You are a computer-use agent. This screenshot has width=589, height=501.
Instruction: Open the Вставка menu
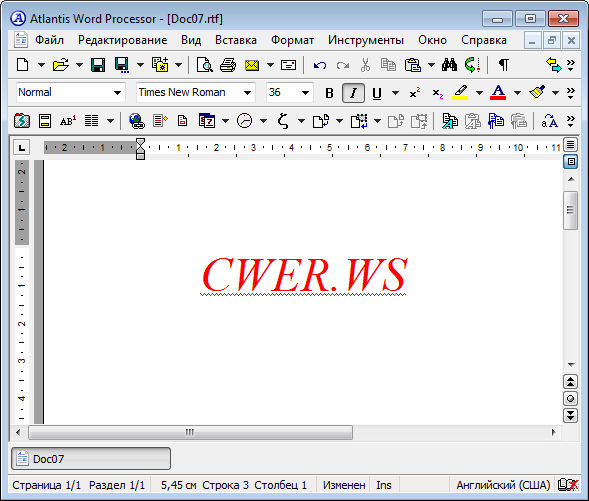pyautogui.click(x=236, y=40)
